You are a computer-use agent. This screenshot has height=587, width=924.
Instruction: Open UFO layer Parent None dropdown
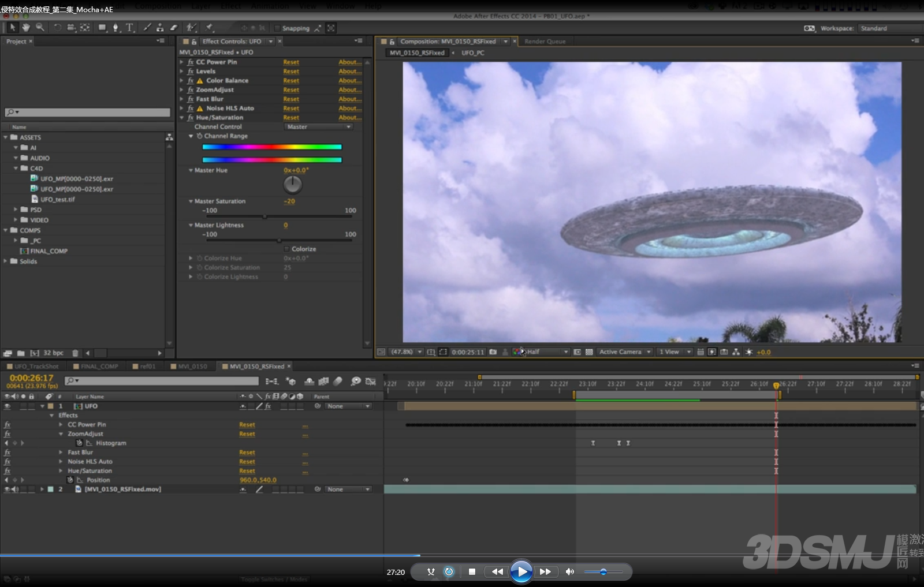click(x=348, y=406)
